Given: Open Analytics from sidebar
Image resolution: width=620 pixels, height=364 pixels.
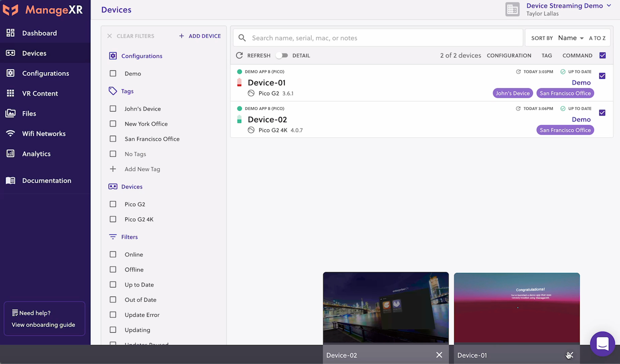Looking at the screenshot, I should (x=36, y=154).
